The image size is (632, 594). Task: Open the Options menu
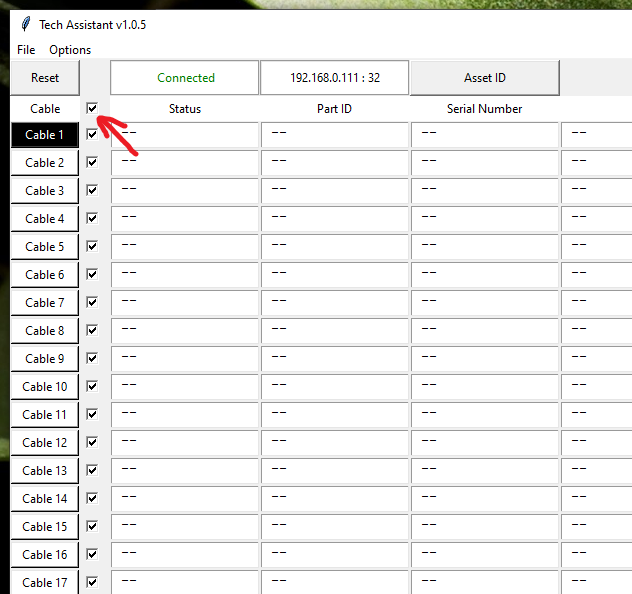pos(70,50)
